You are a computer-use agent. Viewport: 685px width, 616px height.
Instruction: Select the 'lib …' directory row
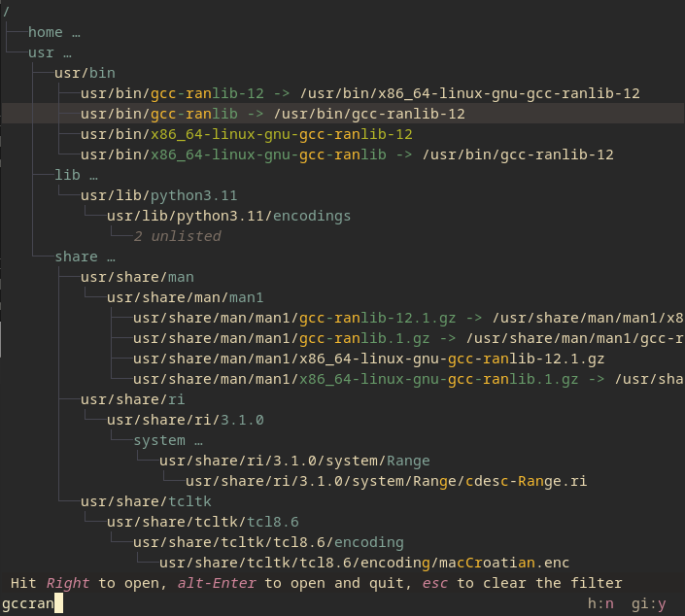76,175
